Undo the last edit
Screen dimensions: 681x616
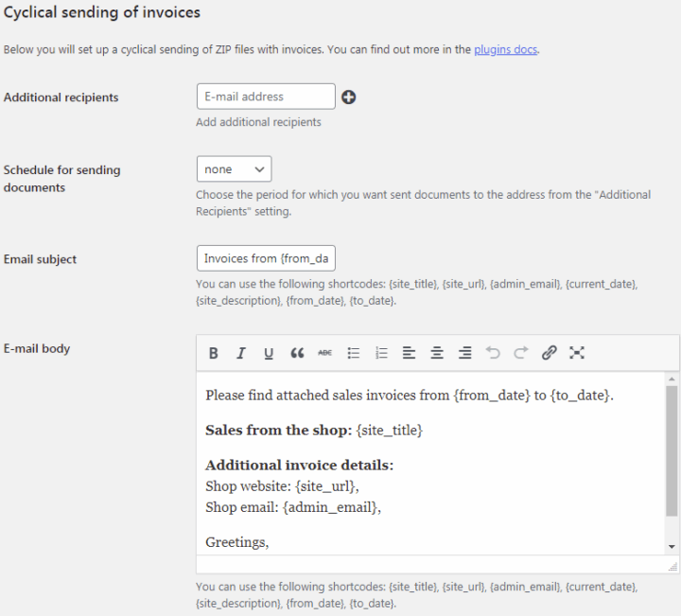click(x=493, y=353)
